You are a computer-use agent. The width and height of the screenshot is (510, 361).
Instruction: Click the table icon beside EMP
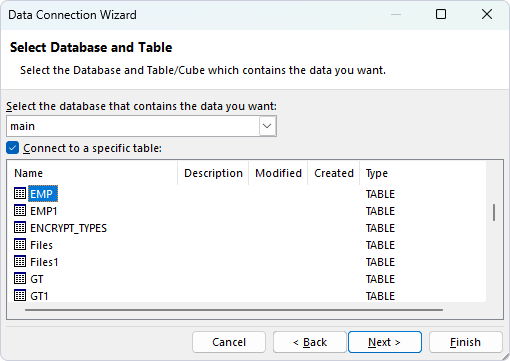20,193
